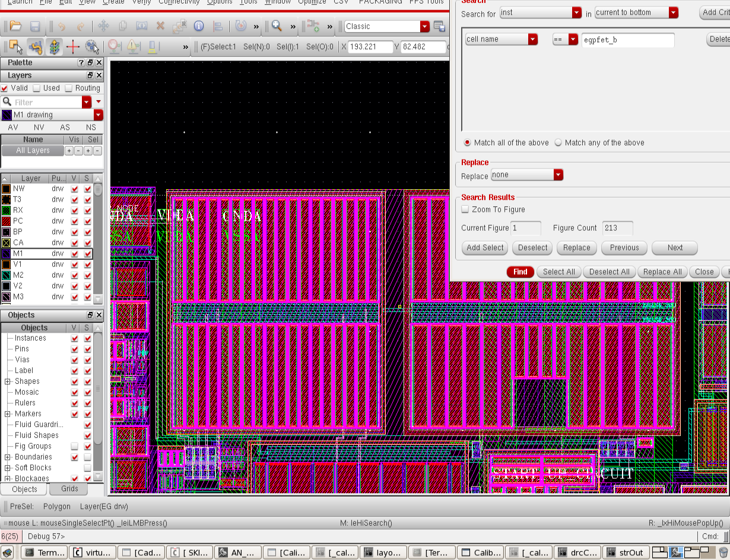
Task: Click the red Find button
Action: 520,272
